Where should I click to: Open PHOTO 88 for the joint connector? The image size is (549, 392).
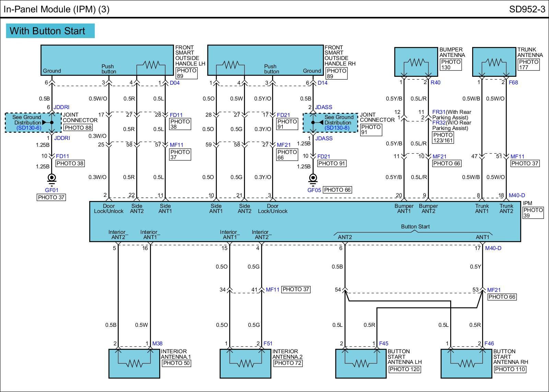[x=78, y=128]
